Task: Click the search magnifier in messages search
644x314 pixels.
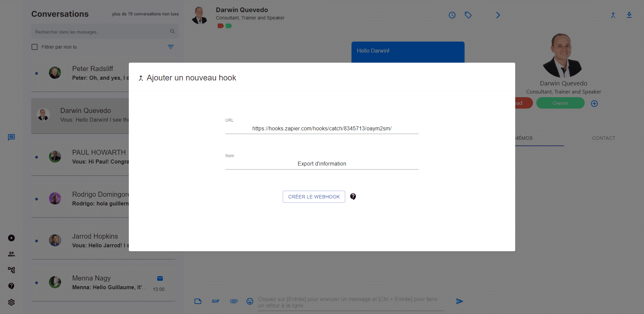Action: [172, 32]
